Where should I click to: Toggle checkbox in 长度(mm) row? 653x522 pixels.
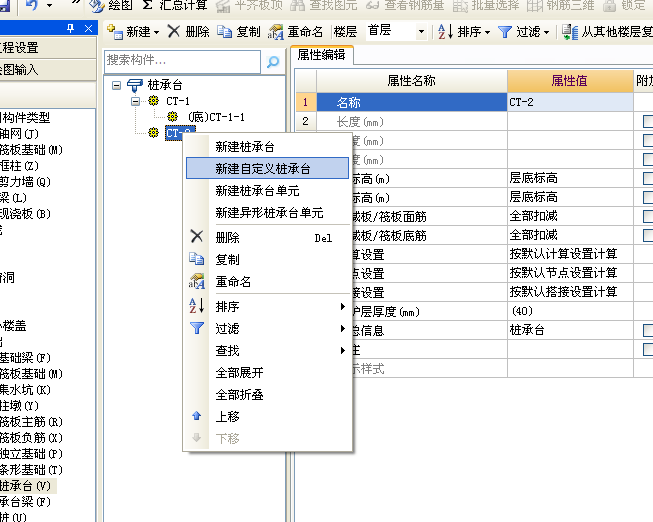(x=648, y=122)
